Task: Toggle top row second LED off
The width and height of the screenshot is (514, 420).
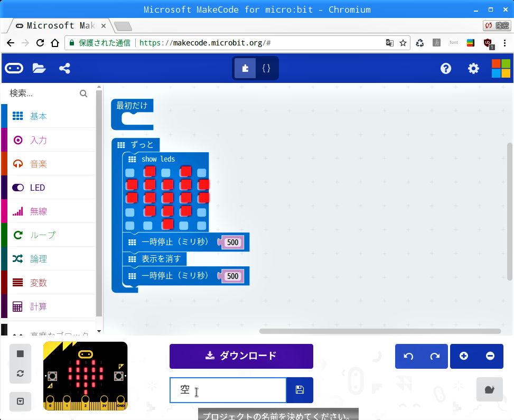Action: point(150,172)
